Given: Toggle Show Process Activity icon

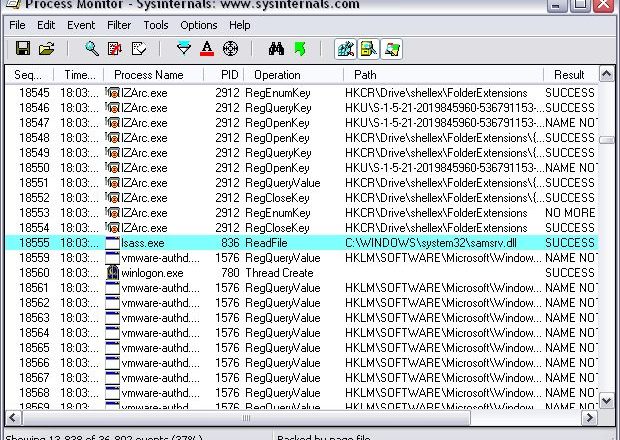Looking at the screenshot, I should click(x=391, y=49).
